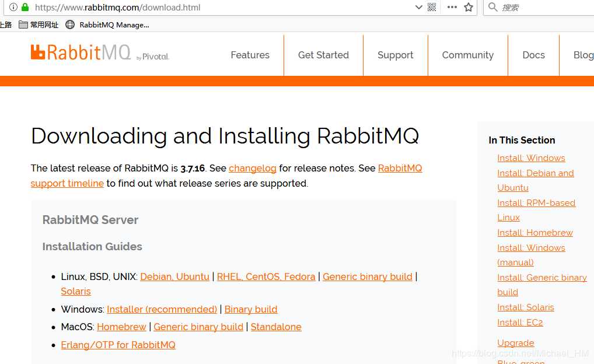Open the Windows Installer (recommended) link
The height and width of the screenshot is (364, 594).
tap(162, 309)
